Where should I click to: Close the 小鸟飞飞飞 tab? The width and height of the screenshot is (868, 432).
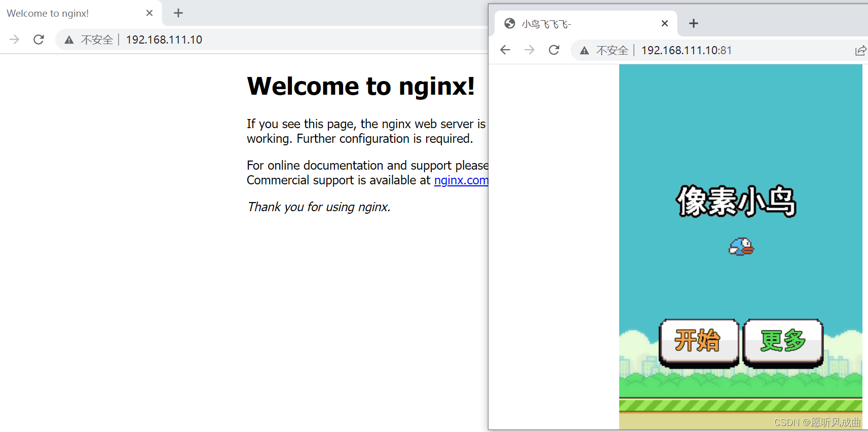click(x=665, y=23)
